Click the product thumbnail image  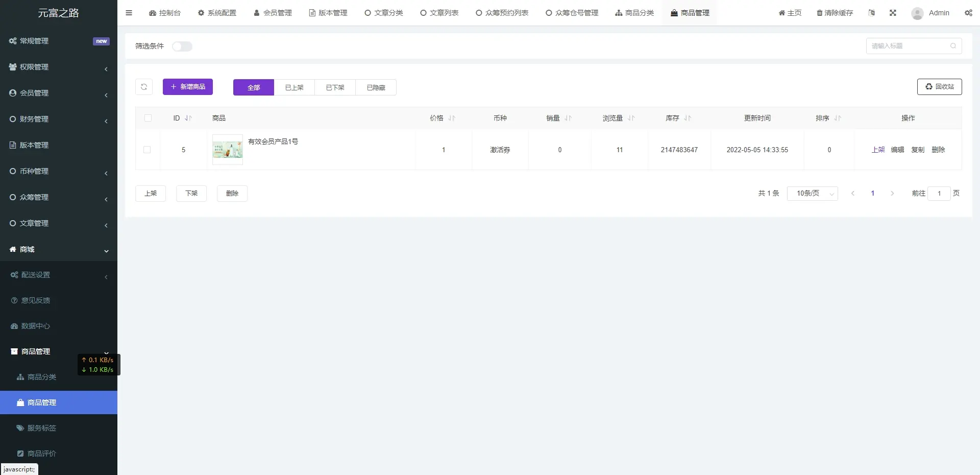coord(228,150)
